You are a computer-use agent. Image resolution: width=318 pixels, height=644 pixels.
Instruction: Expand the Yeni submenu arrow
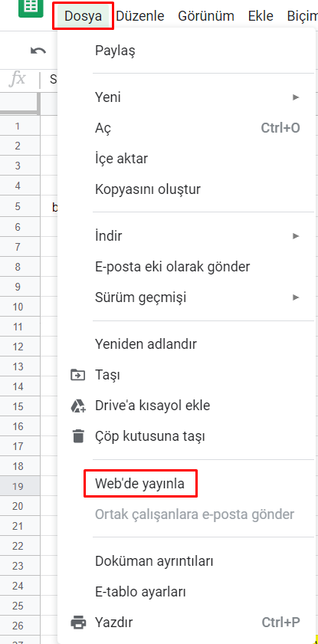coord(296,97)
